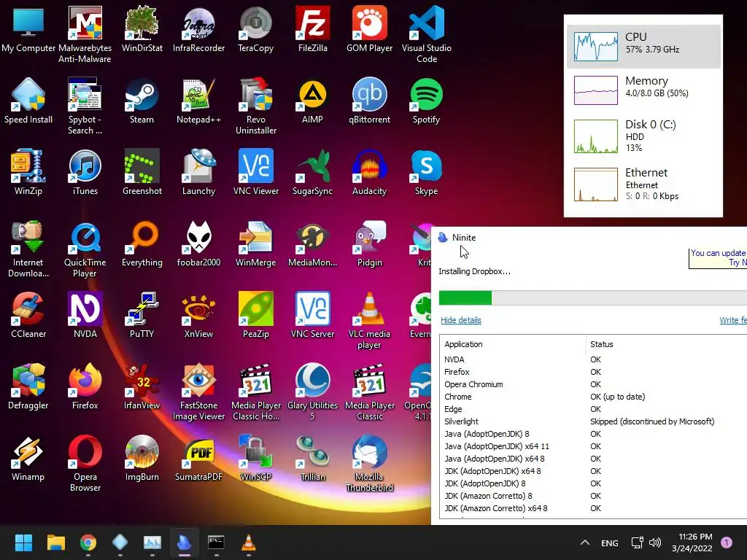Select the InfraRecorder desktop icon
The width and height of the screenshot is (747, 560).
198,28
